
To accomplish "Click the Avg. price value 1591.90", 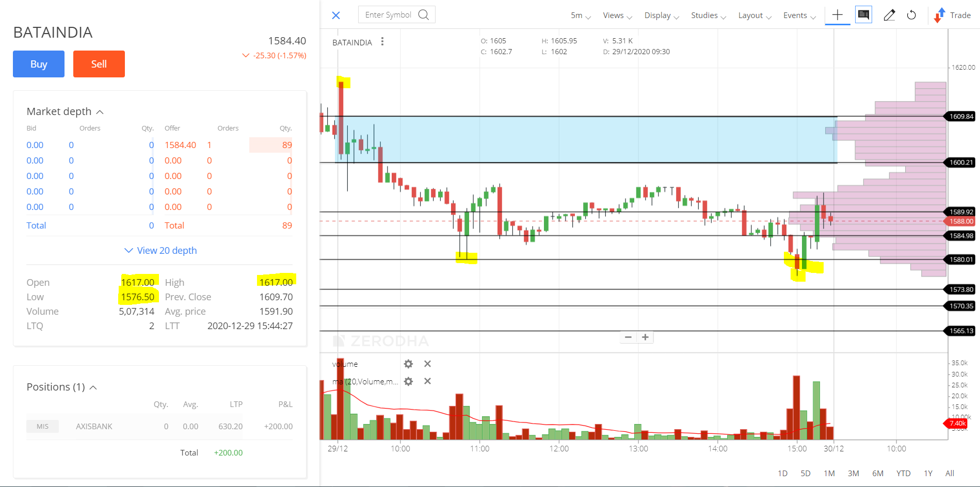I will (x=276, y=311).
